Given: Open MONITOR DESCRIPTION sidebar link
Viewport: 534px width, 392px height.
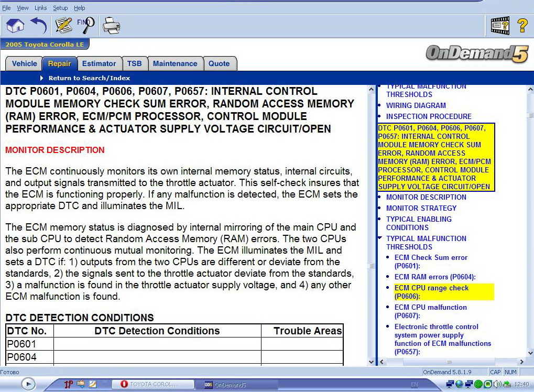Looking at the screenshot, I should point(426,197).
